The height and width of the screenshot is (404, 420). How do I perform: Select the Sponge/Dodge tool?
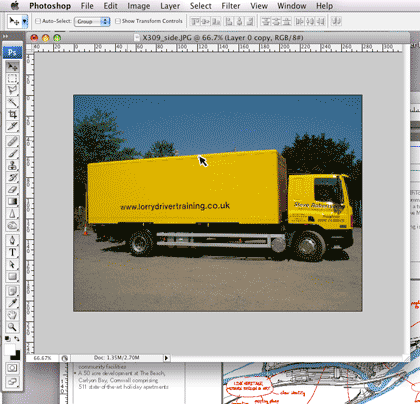tap(13, 225)
